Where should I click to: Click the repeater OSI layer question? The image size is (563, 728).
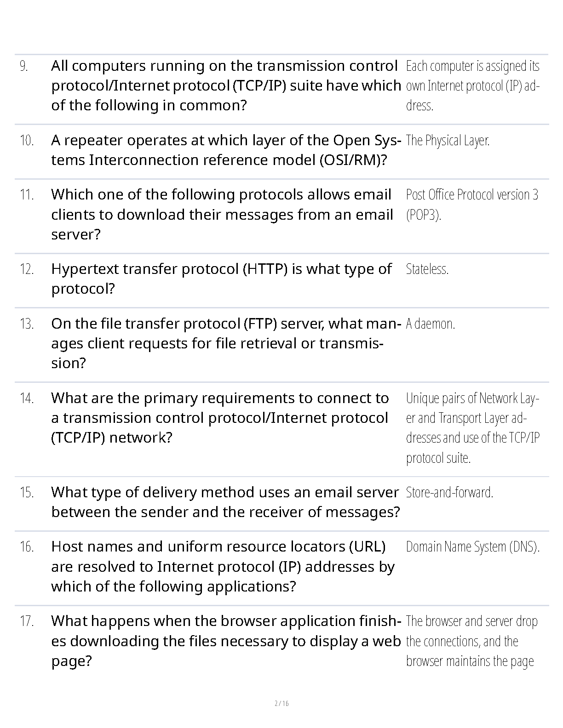point(225,150)
